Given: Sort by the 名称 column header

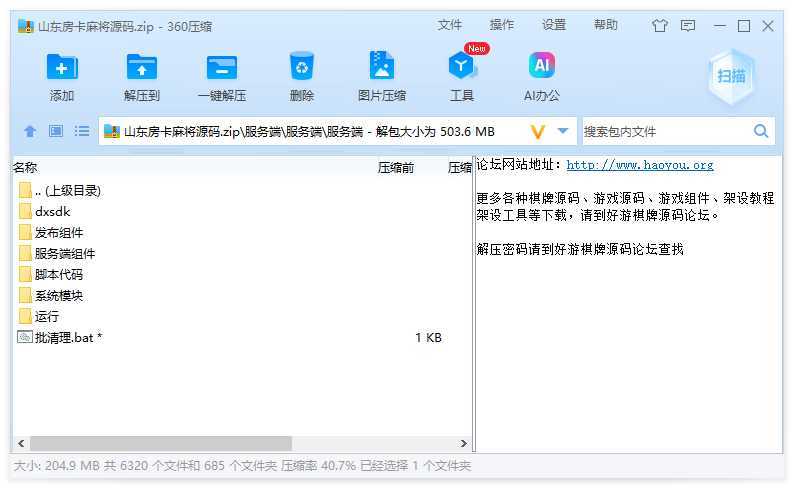Looking at the screenshot, I should pyautogui.click(x=25, y=168).
